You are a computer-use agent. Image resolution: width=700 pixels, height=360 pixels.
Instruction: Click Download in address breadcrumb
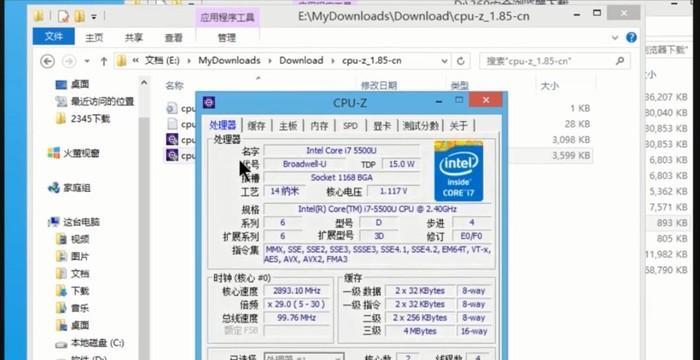pyautogui.click(x=301, y=61)
